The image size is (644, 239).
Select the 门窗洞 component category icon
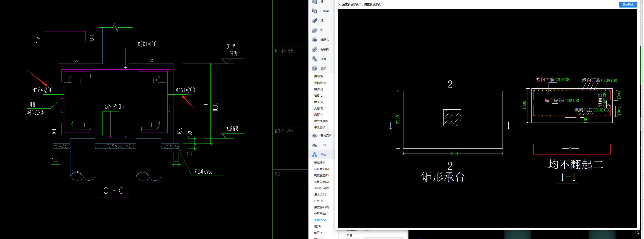click(315, 11)
